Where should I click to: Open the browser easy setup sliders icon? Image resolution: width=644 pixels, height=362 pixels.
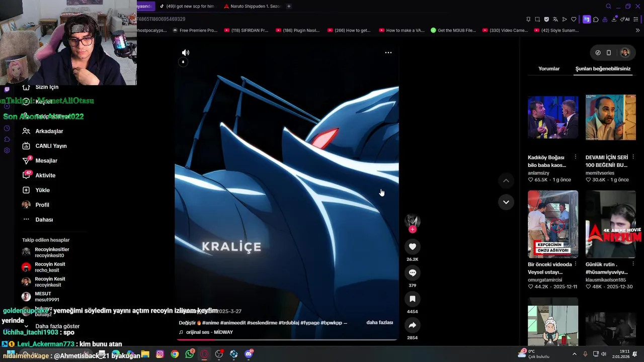636,19
